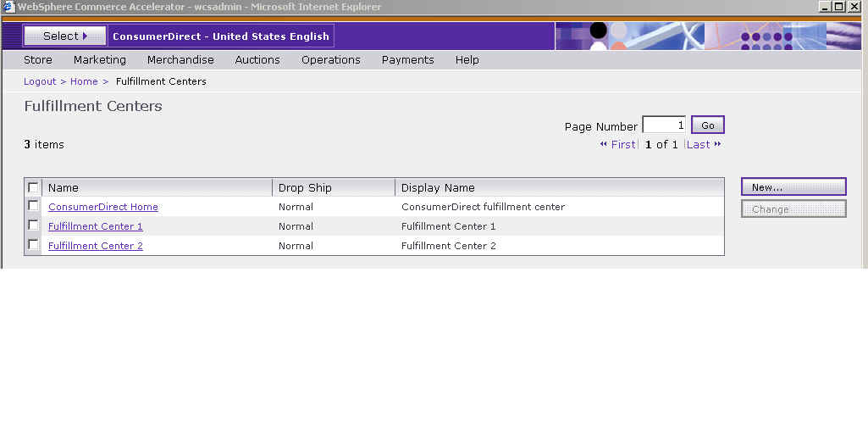Open the Fulfillment Center 2 link
This screenshot has width=868, height=434.
point(95,246)
